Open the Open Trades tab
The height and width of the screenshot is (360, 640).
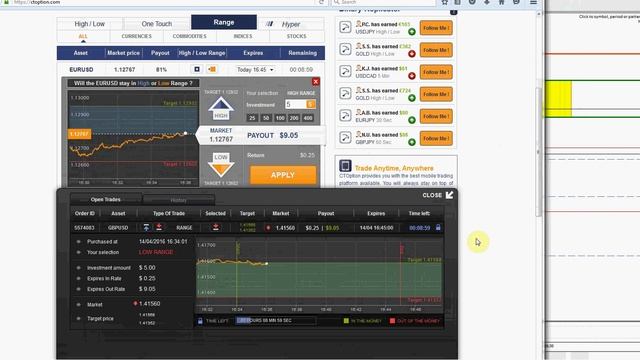click(x=106, y=200)
